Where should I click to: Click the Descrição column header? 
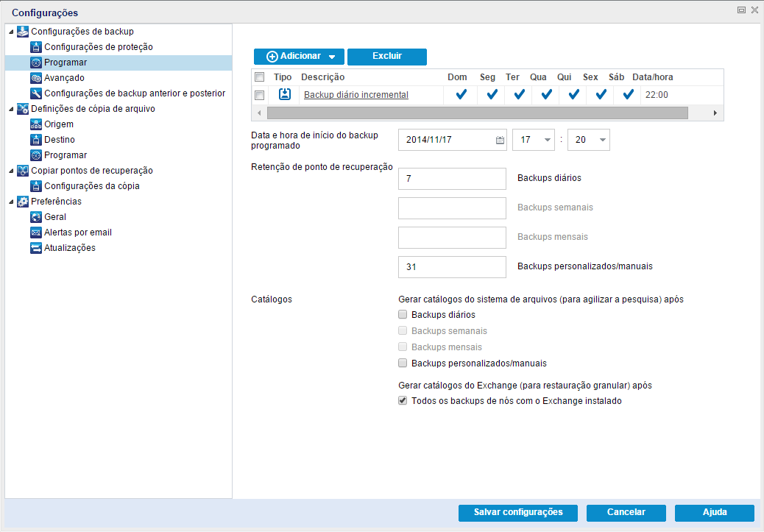[322, 77]
